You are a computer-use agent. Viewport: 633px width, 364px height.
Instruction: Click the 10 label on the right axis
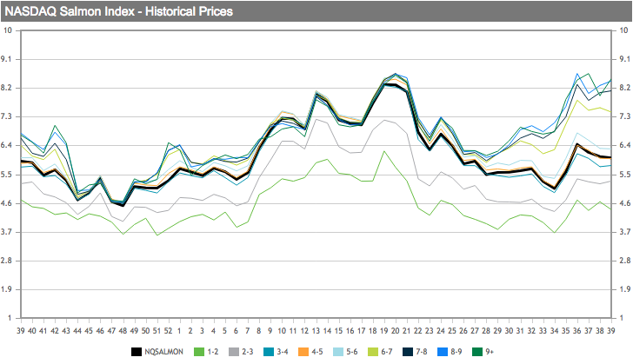[624, 30]
